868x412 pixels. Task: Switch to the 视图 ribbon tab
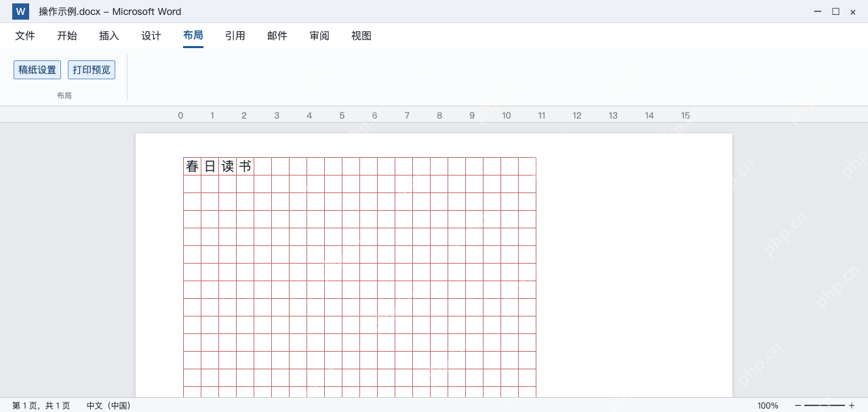361,36
